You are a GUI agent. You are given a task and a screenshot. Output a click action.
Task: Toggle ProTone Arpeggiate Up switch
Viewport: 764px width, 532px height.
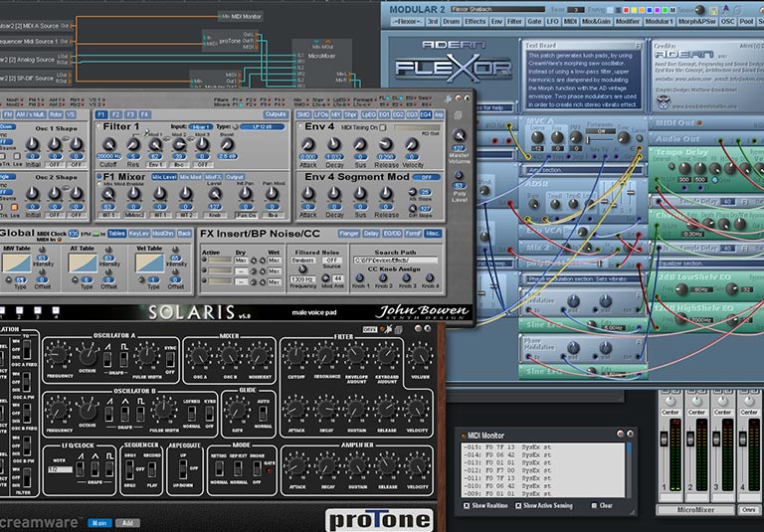182,469
